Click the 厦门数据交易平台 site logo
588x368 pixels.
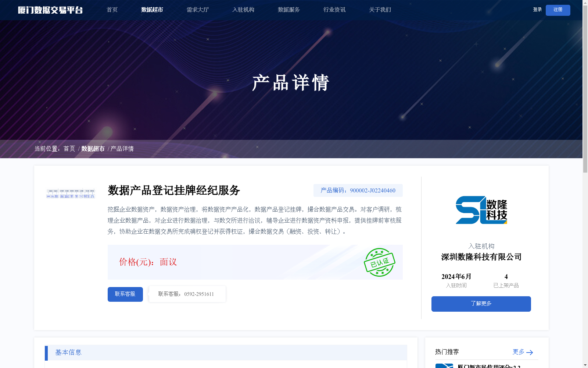click(50, 10)
